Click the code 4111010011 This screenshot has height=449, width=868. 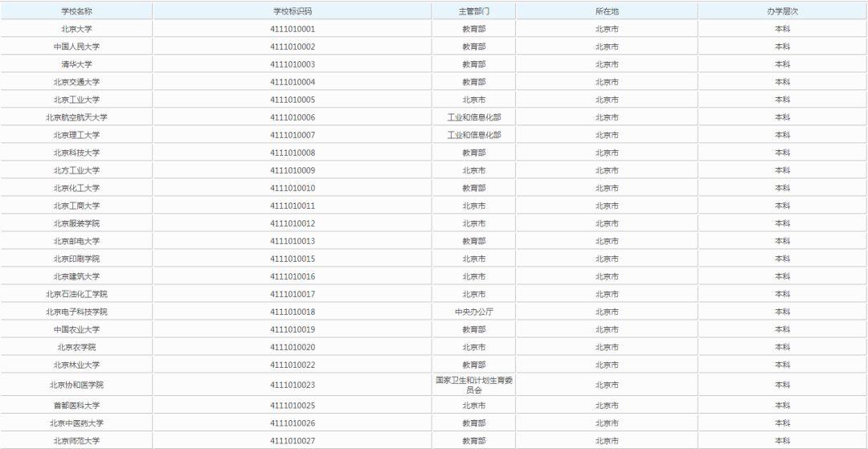(293, 206)
